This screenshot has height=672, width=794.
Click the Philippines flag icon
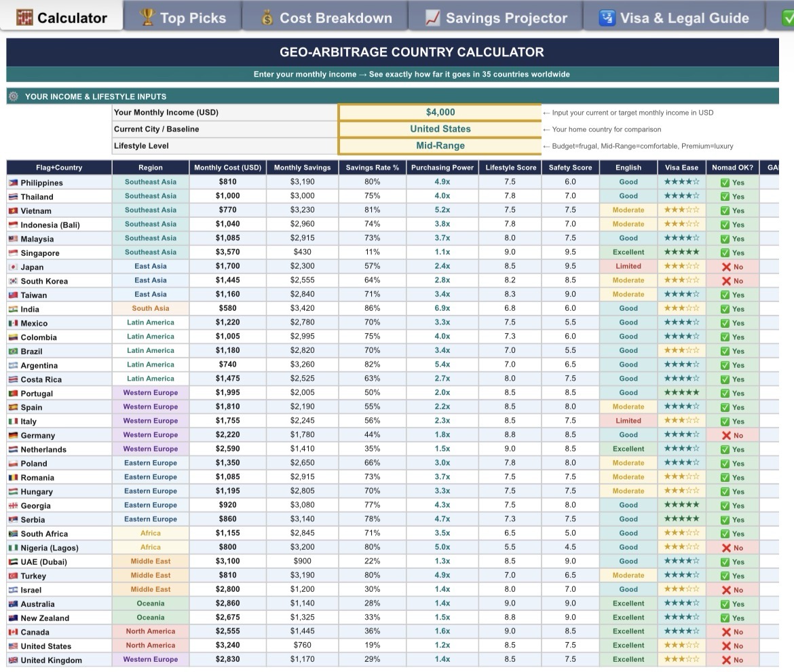[14, 182]
